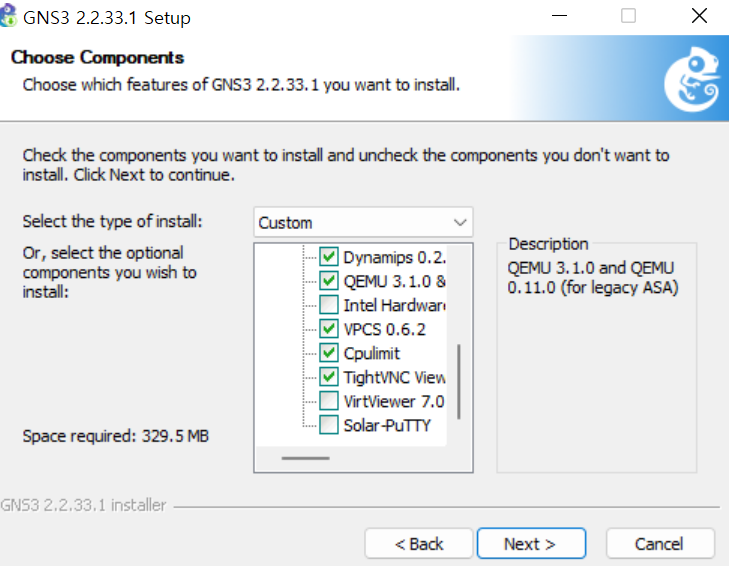
Task: Select the Cpulimit tree item label
Action: (371, 353)
